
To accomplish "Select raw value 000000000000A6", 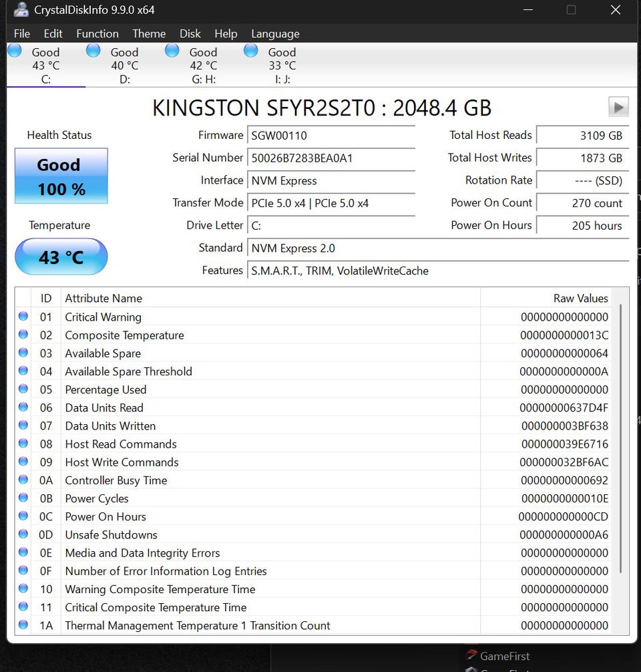I will point(564,535).
